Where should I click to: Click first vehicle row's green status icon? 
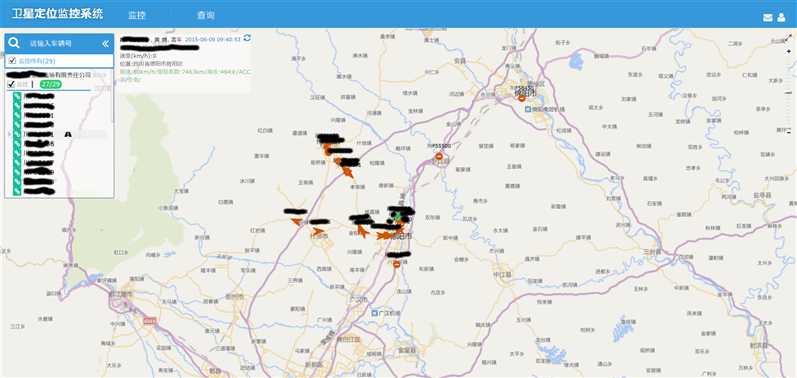(17, 96)
